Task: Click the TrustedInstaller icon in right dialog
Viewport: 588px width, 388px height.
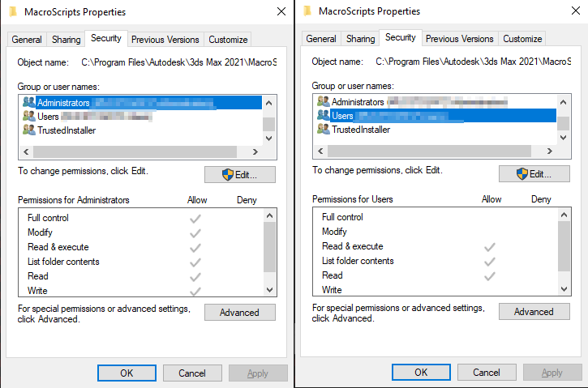Action: (324, 130)
